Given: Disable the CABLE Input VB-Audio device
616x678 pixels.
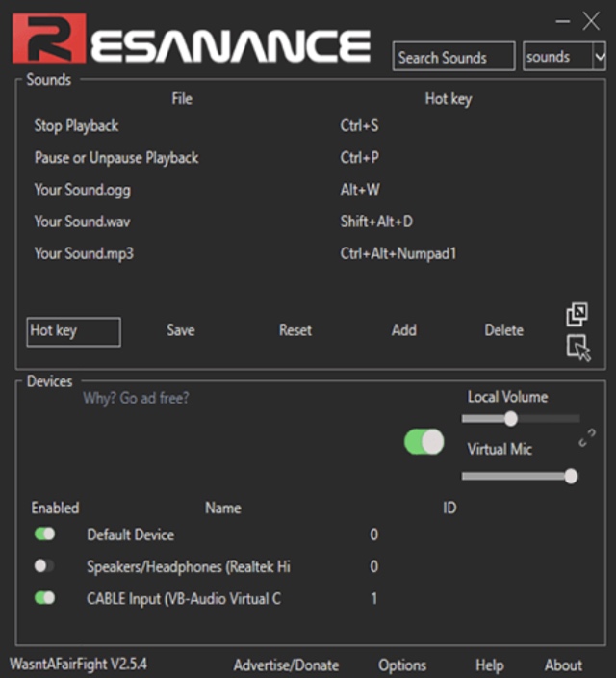Looking at the screenshot, I should coord(44,598).
